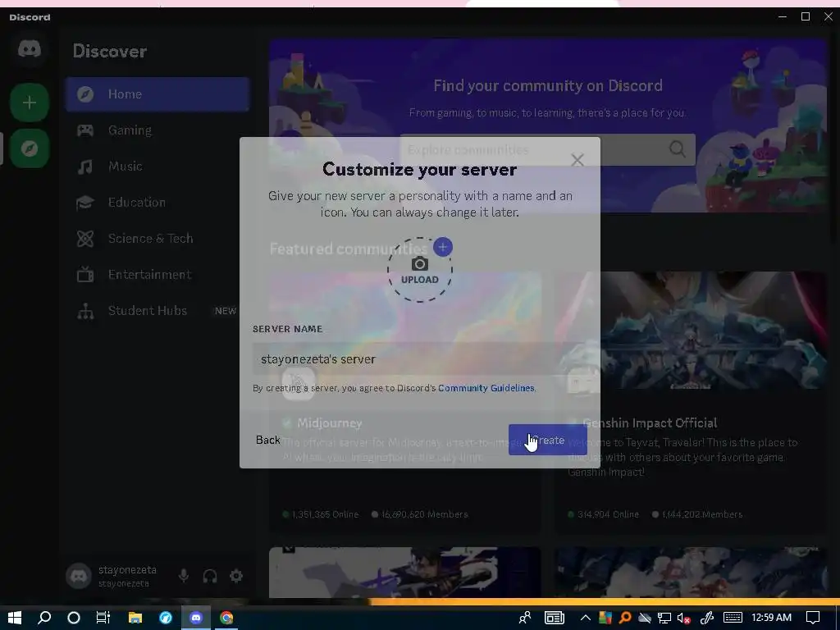Open the People icon in the taskbar
Screen dimensions: 840x630
(525, 618)
